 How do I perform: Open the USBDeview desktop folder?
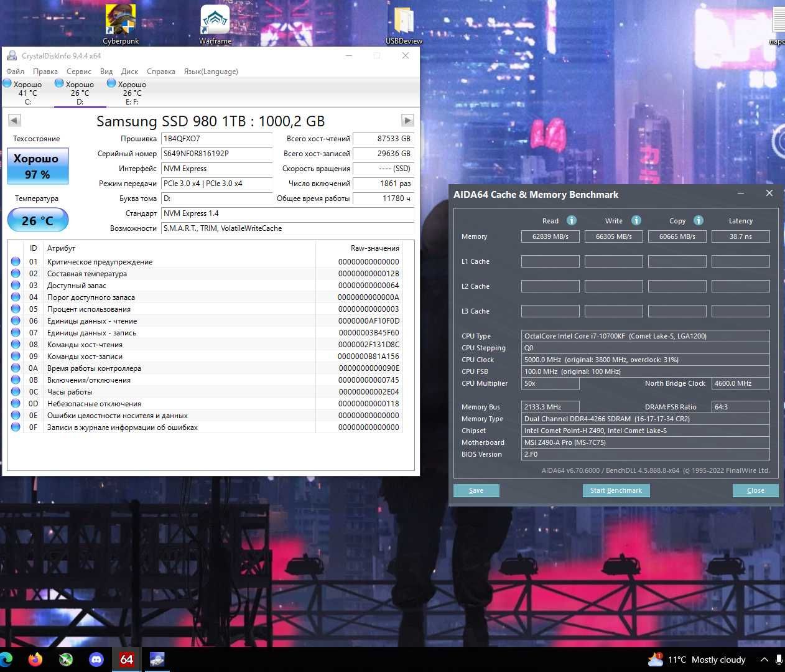coord(404,24)
